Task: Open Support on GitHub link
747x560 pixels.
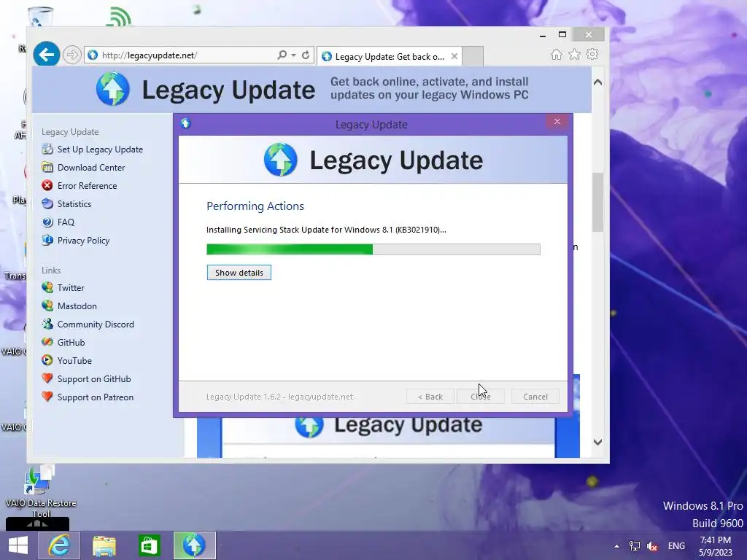Action: (94, 379)
